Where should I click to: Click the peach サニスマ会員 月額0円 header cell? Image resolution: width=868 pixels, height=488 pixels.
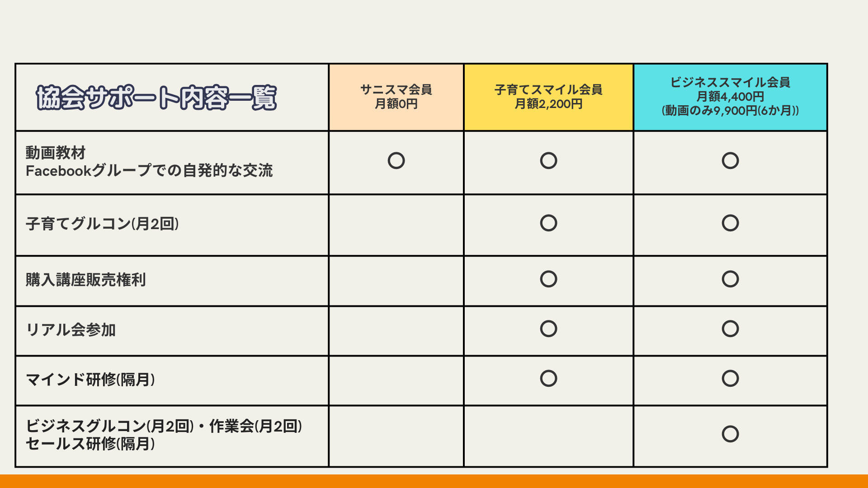396,97
